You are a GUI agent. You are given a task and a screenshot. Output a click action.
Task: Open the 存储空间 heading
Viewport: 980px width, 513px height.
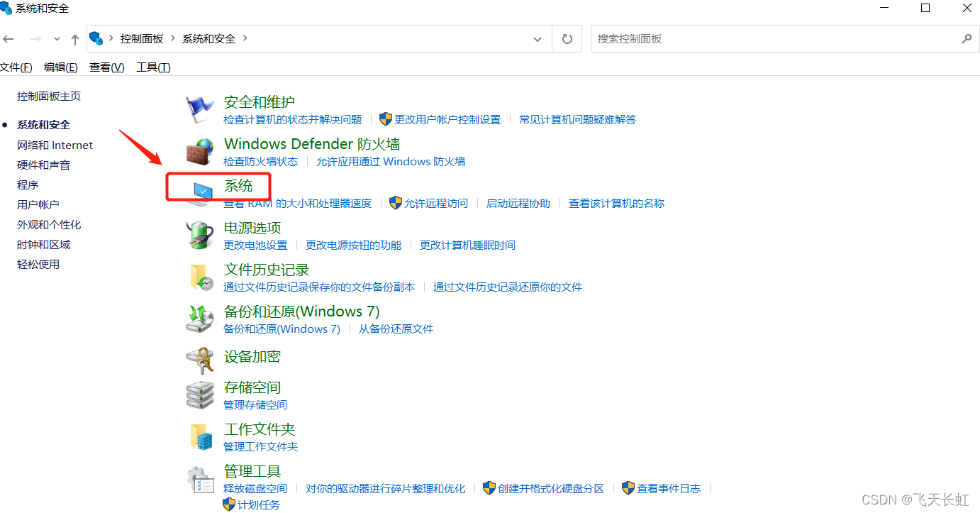coord(252,387)
